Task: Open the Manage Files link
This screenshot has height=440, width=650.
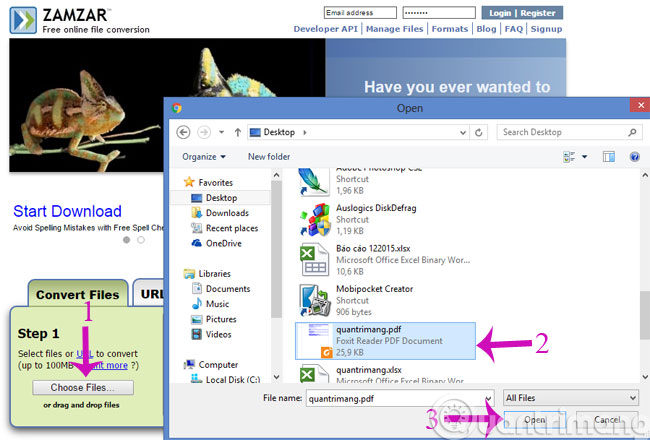Action: pyautogui.click(x=394, y=29)
